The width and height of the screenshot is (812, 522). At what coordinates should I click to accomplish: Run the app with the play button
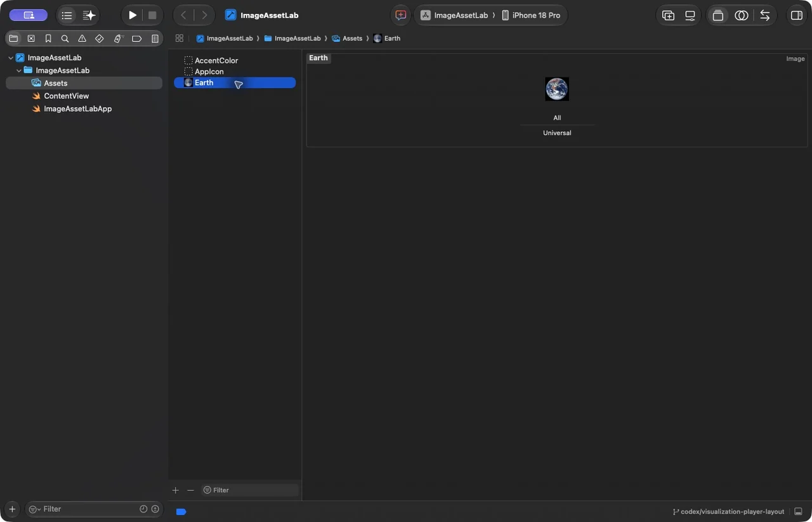pyautogui.click(x=132, y=15)
